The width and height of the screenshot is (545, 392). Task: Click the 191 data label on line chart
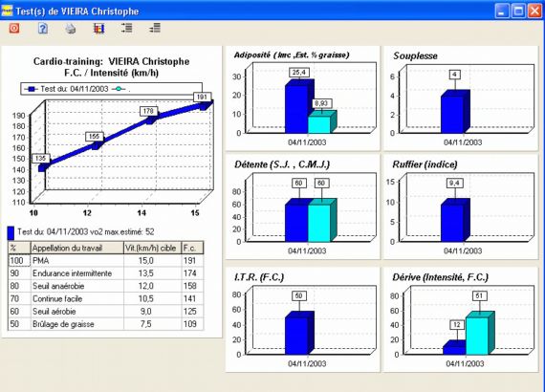pos(202,97)
